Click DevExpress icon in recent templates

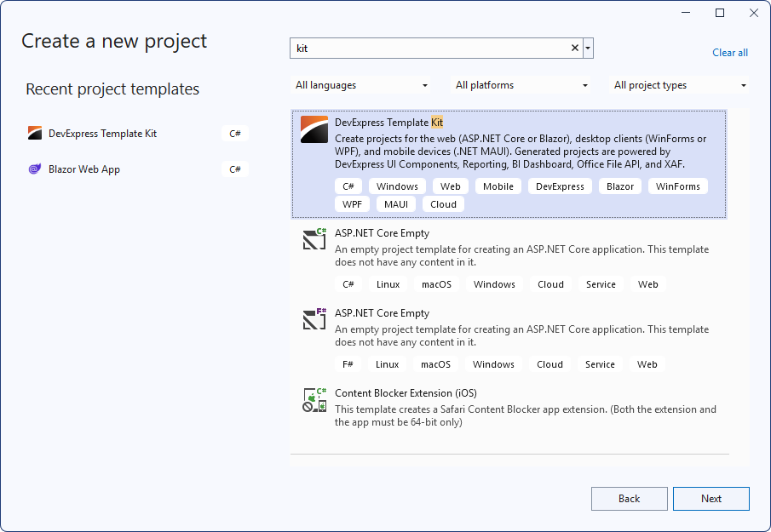coord(34,133)
